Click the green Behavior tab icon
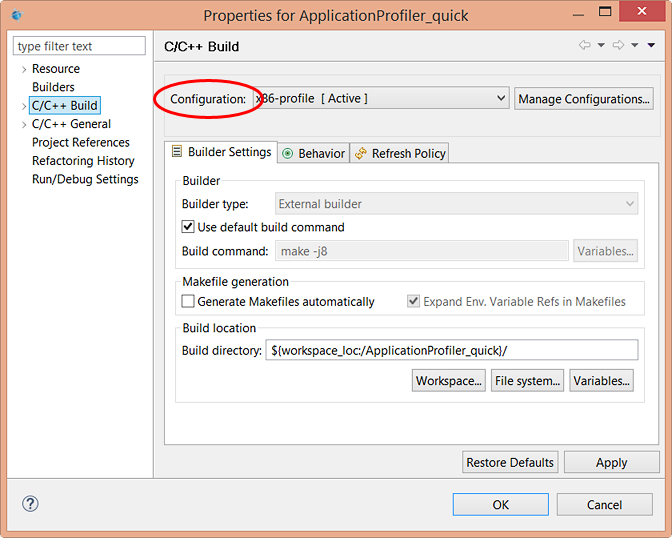The width and height of the screenshot is (672, 538). 288,153
